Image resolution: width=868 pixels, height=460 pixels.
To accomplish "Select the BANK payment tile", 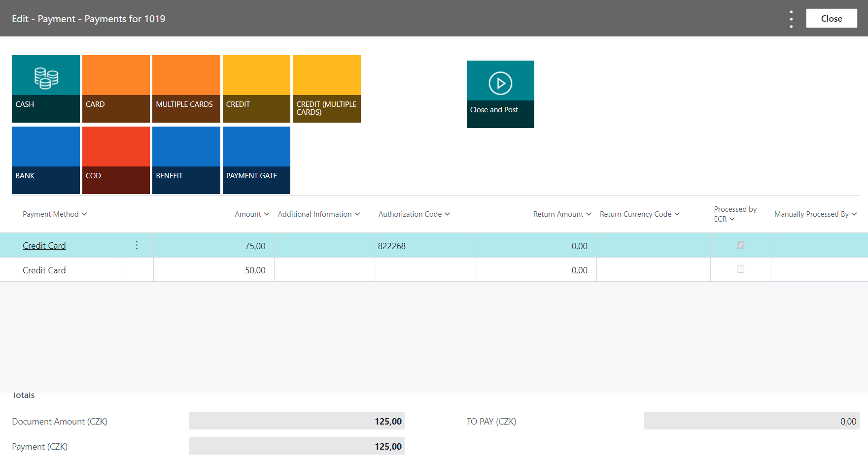I will pyautogui.click(x=46, y=160).
